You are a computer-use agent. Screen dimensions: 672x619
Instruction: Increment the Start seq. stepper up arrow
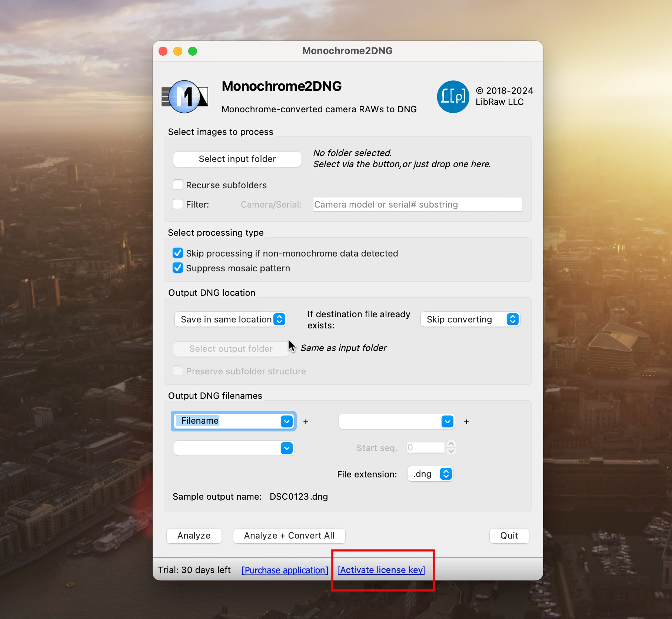(451, 444)
